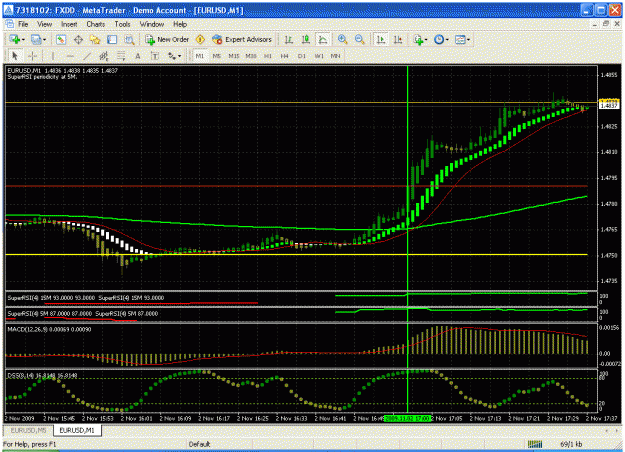Image resolution: width=625 pixels, height=452 pixels.
Task: Toggle the Terminal window icon
Action: [112, 39]
